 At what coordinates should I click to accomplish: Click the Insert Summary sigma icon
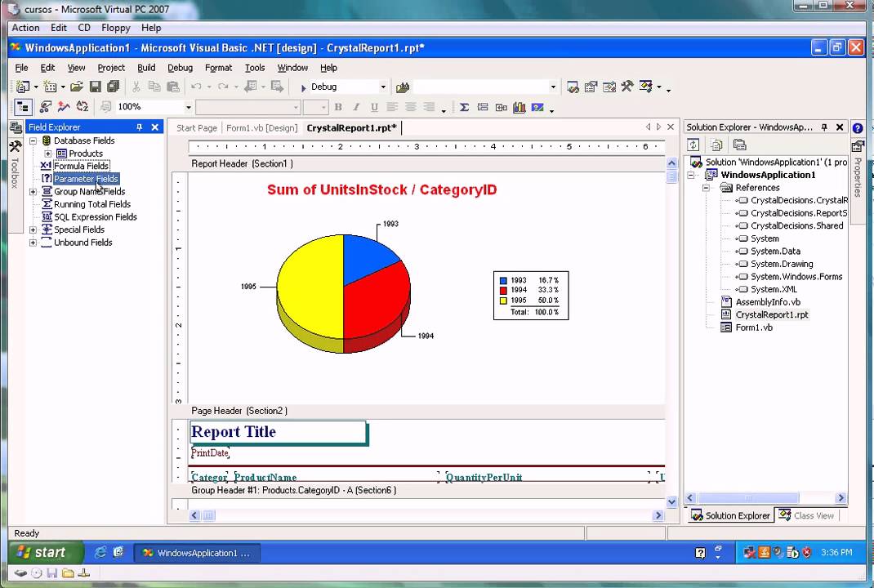pos(464,107)
